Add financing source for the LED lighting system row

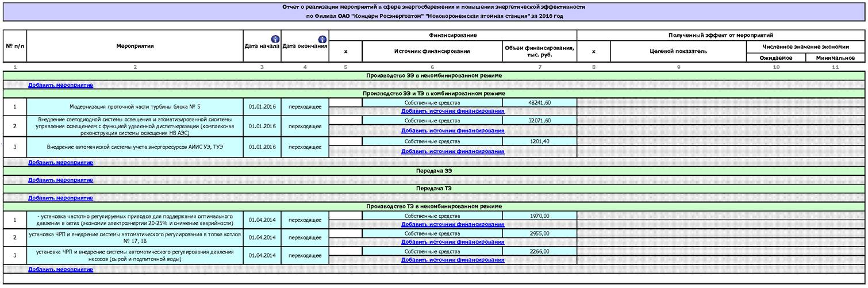coord(453,130)
